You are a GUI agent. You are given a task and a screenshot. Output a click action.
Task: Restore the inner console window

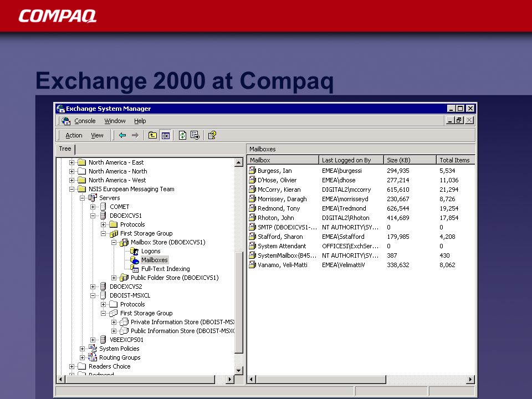[x=459, y=120]
